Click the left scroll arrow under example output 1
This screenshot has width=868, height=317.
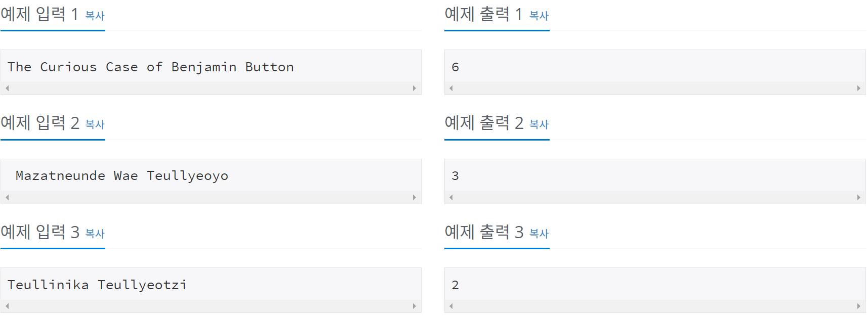450,88
